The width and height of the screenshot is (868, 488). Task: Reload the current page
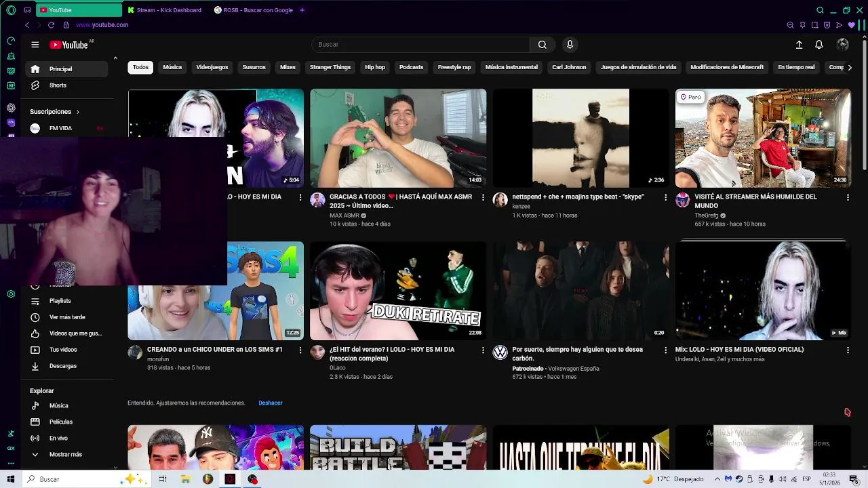(51, 25)
